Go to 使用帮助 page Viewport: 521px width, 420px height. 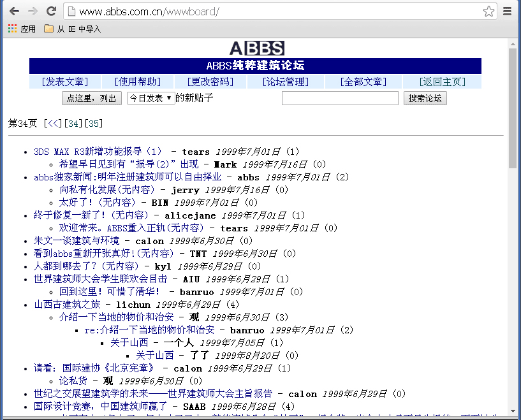coord(137,82)
